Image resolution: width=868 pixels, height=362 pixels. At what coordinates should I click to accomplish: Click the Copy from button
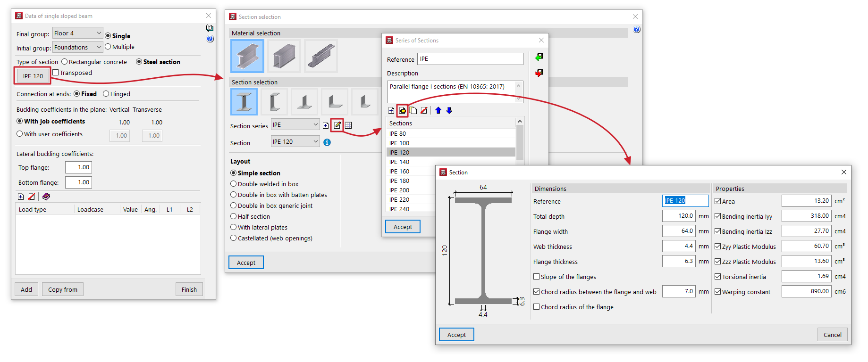point(63,289)
